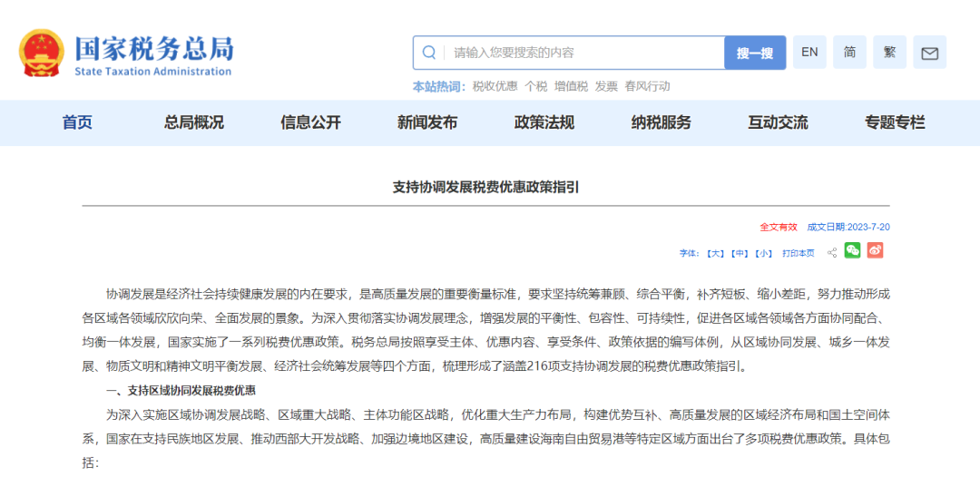The width and height of the screenshot is (980, 477).
Task: Set font size to medium 【中】
Action: point(740,253)
